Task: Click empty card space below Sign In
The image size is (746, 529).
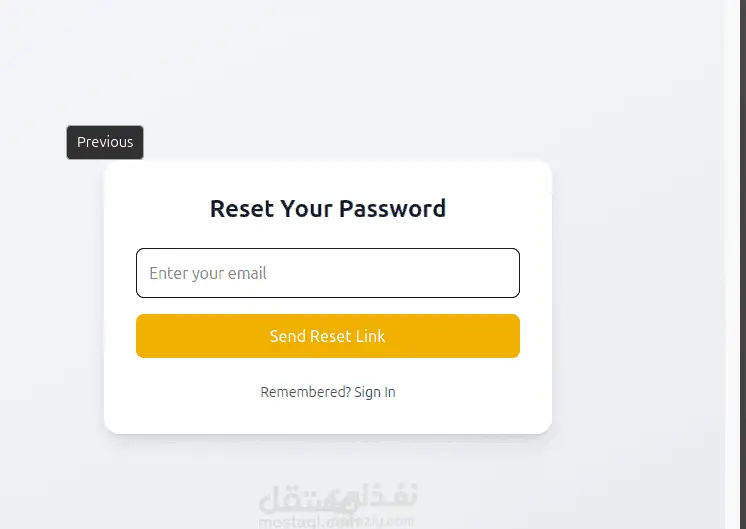Action: pyautogui.click(x=327, y=418)
